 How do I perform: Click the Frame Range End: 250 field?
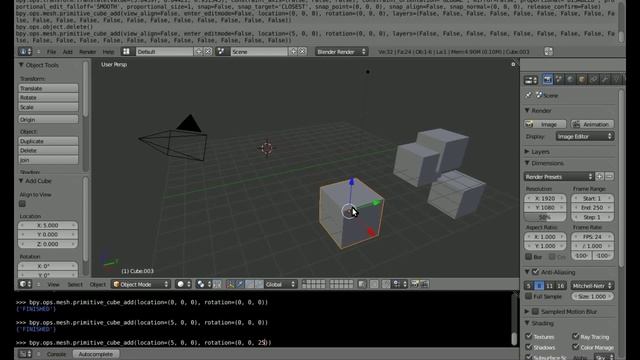pyautogui.click(x=592, y=207)
